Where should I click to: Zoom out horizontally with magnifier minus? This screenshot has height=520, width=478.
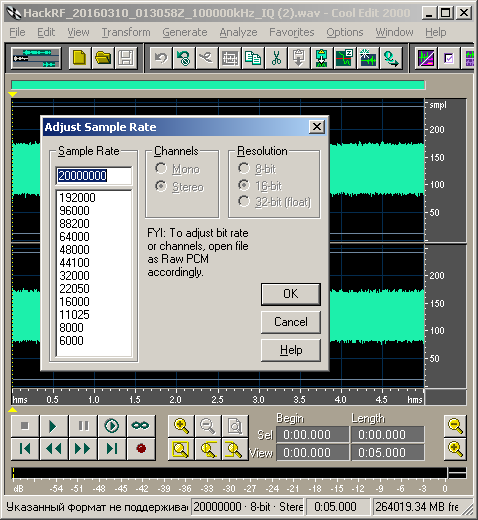tap(208, 426)
